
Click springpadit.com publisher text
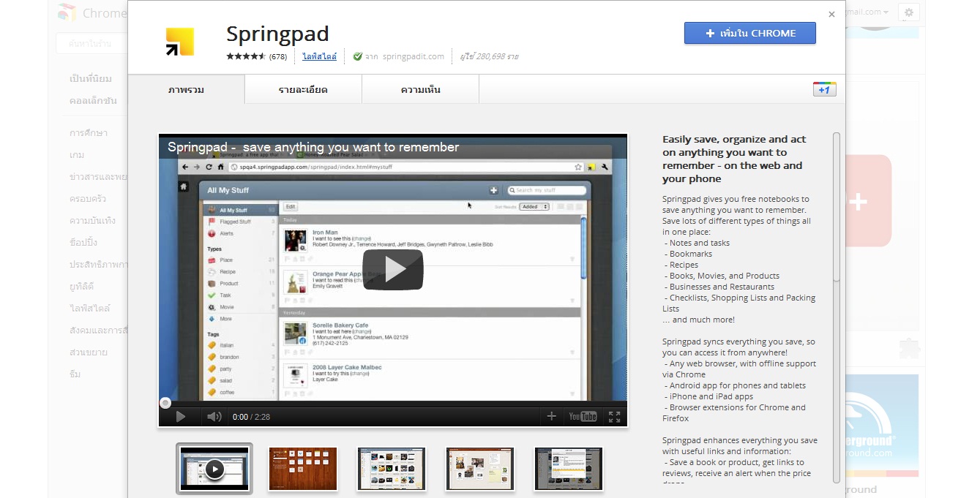coord(413,56)
